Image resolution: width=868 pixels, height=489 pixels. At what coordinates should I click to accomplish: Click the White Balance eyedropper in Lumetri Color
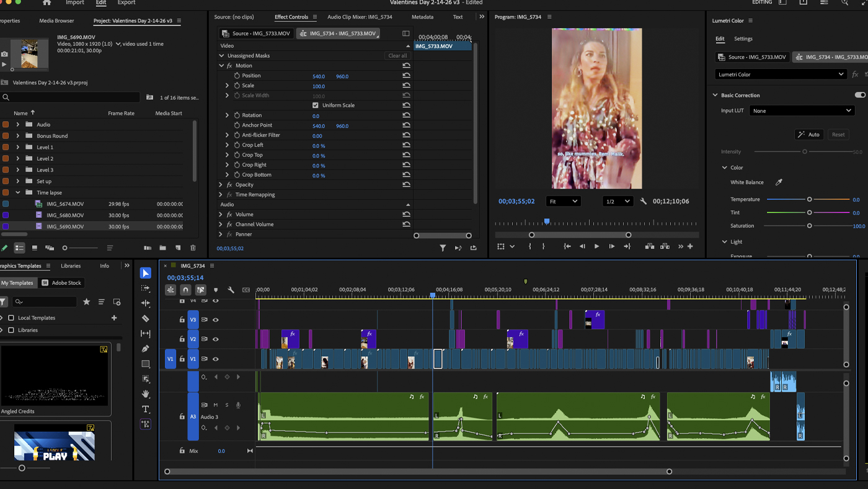[777, 183]
